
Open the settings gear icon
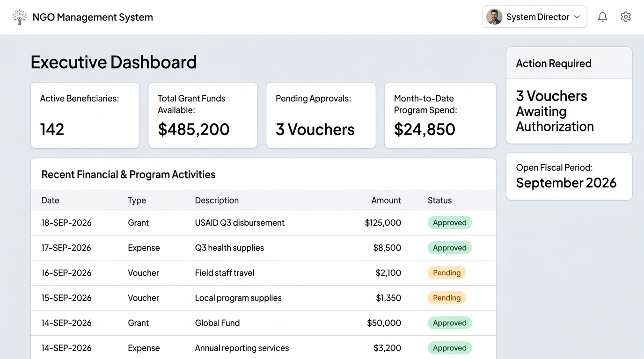tap(626, 17)
